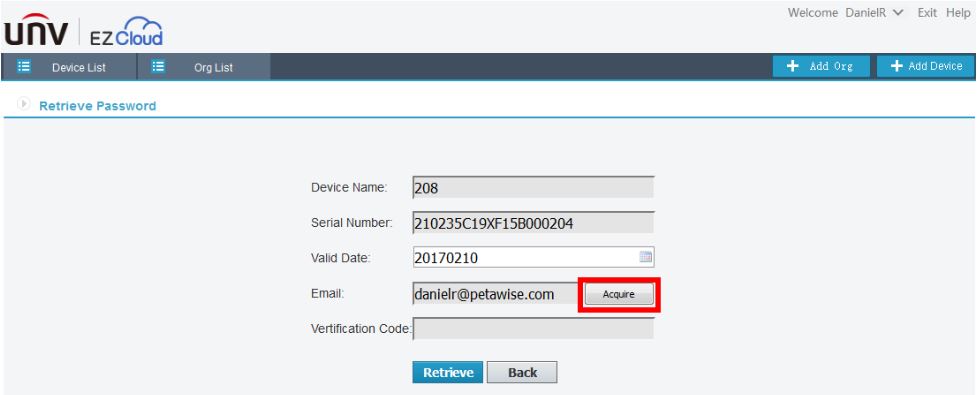Viewport: 979px width, 395px height.
Task: Click the Email field
Action: pyautogui.click(x=496, y=293)
